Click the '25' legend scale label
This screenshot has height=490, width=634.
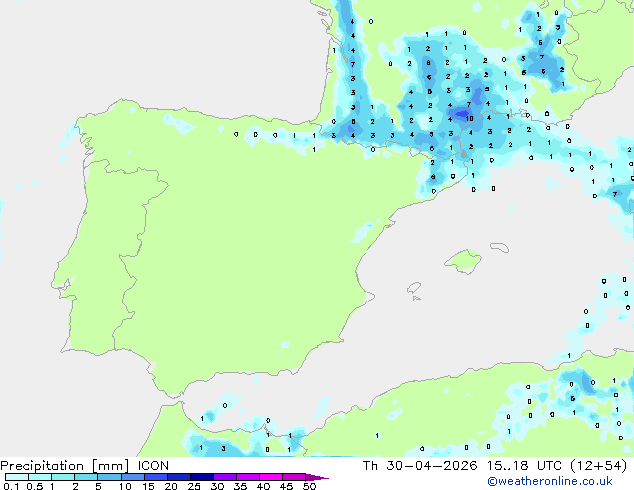[194, 486]
